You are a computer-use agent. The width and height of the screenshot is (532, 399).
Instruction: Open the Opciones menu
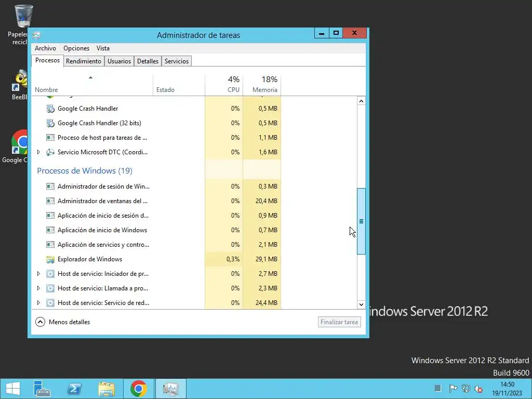76,48
